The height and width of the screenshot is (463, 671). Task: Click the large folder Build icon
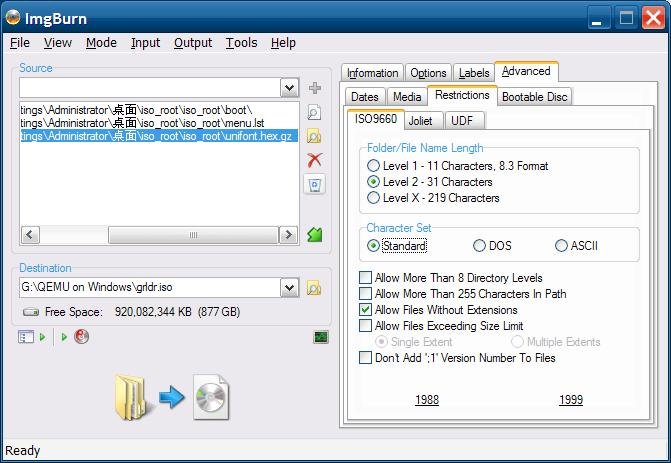133,398
